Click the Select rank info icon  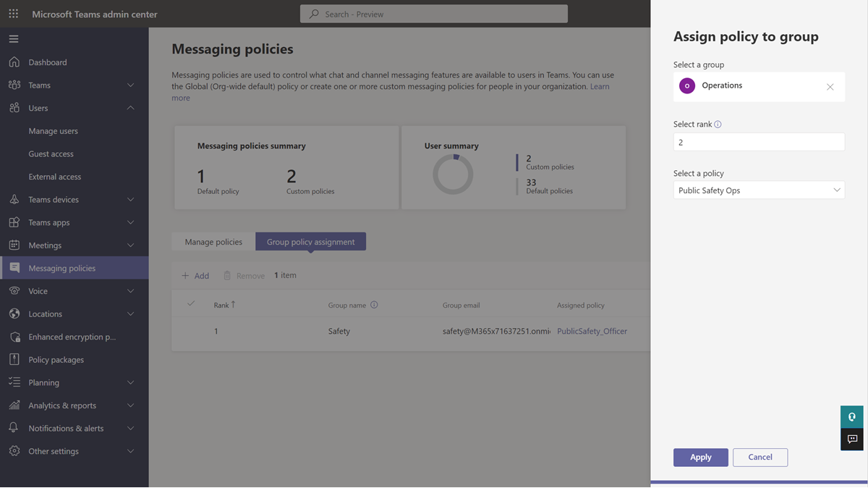(x=718, y=125)
